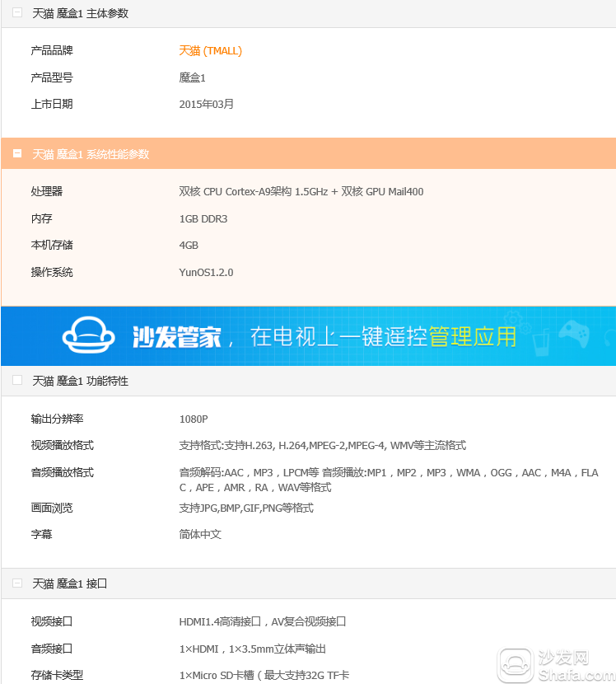616x684 pixels.
Task: Click the 操作系统 label
Action: pyautogui.click(x=52, y=272)
